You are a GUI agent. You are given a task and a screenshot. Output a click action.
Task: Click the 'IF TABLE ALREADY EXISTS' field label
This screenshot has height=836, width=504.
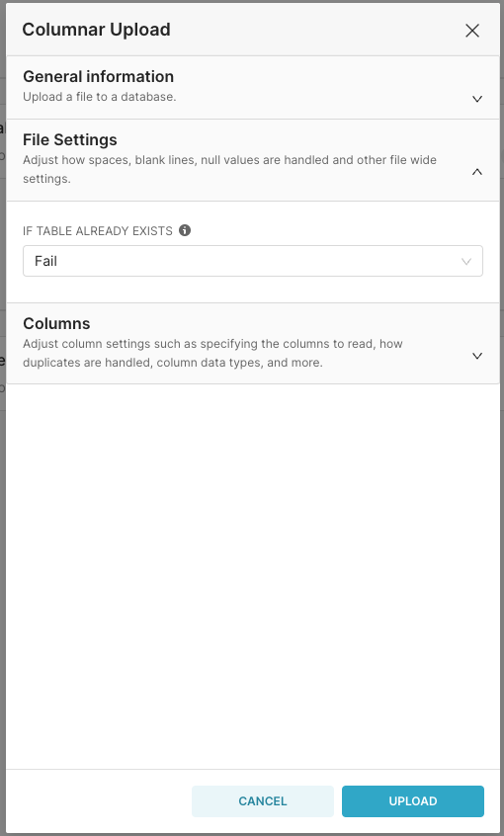click(98, 231)
